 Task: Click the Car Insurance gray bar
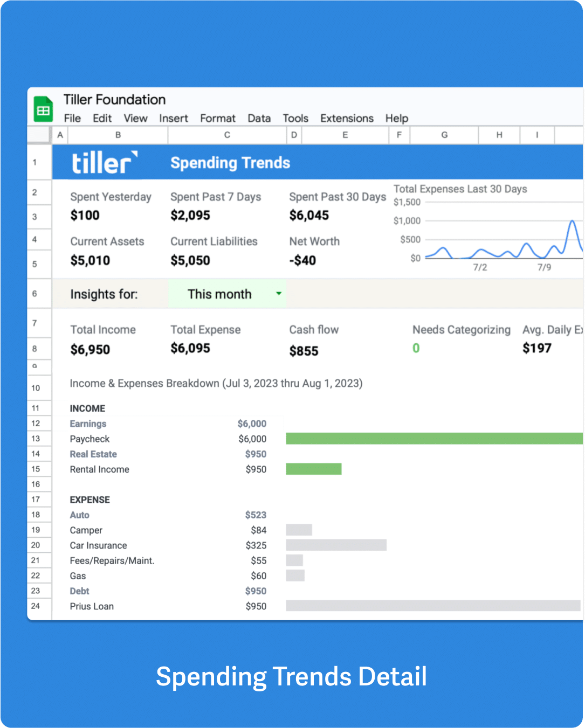[x=336, y=545]
